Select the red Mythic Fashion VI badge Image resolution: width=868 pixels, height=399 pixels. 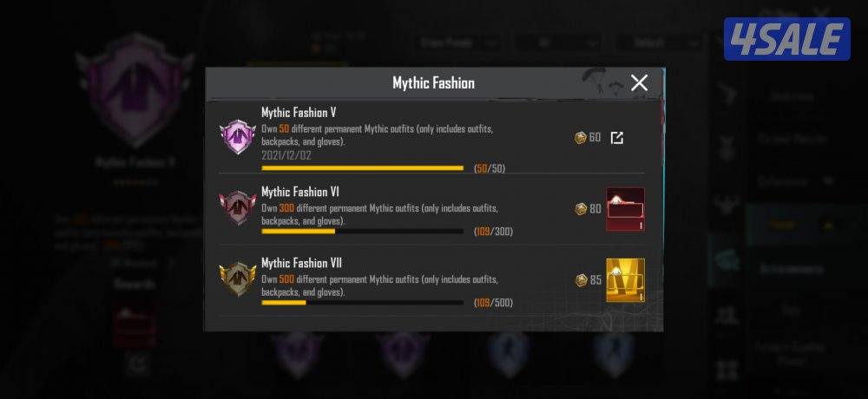(238, 207)
